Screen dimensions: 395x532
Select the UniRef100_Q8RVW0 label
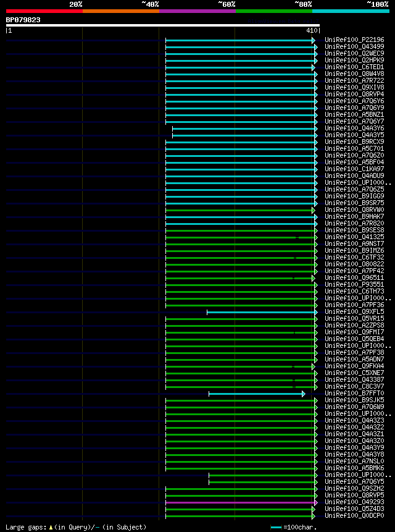click(354, 209)
